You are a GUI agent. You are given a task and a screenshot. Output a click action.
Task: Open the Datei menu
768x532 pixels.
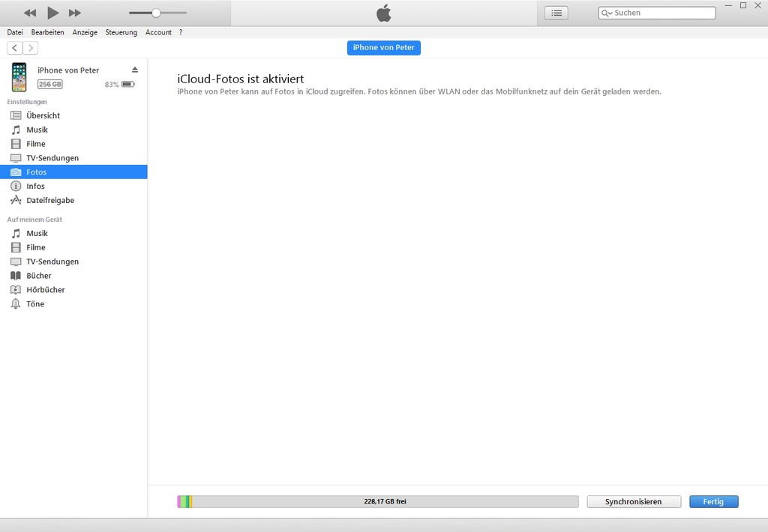(15, 32)
